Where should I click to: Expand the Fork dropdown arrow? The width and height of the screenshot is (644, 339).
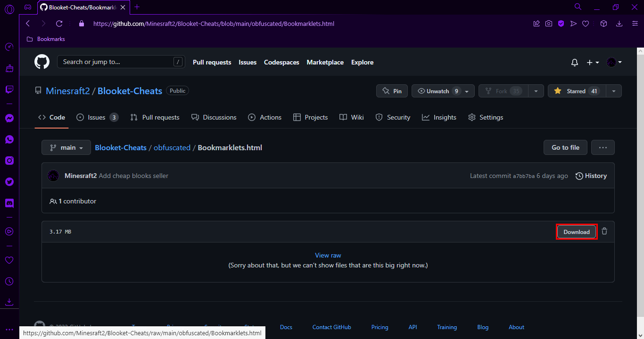536,91
